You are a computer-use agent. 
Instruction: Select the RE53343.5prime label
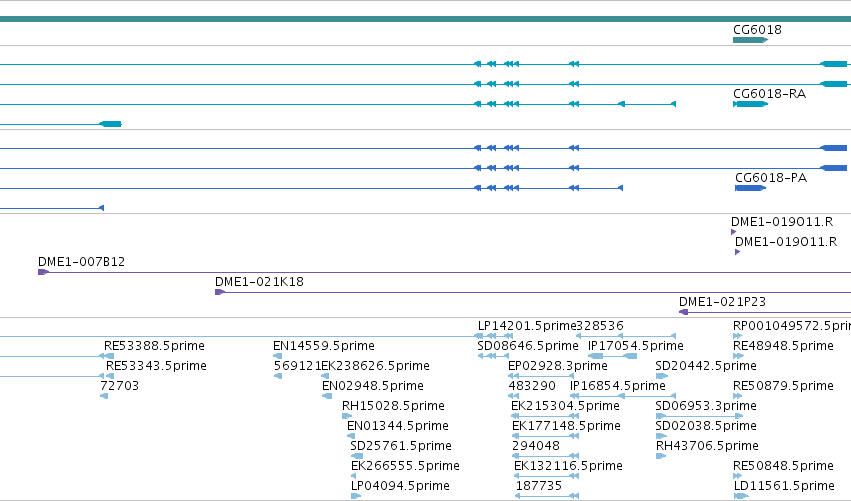pyautogui.click(x=156, y=366)
